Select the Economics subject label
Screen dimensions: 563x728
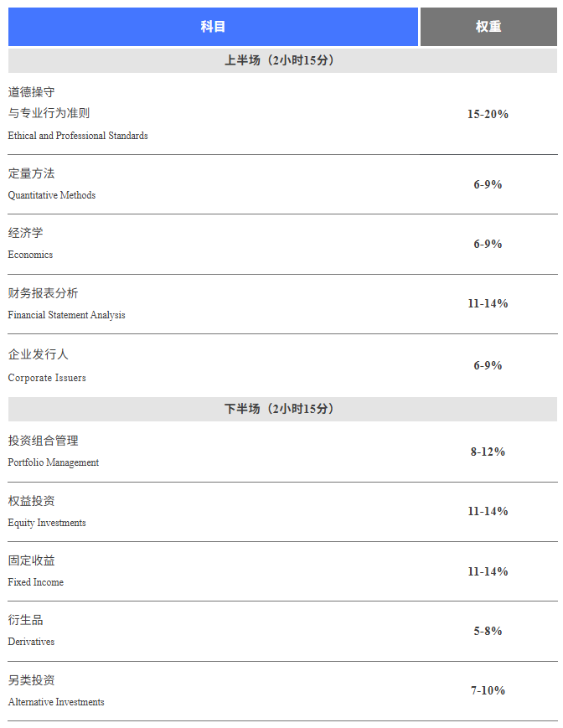tap(30, 255)
